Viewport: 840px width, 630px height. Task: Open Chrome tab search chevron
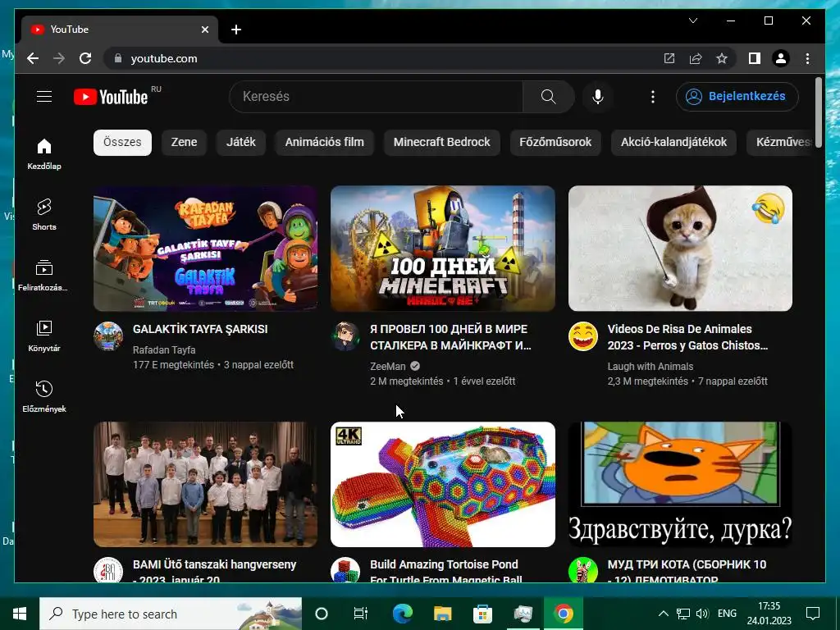[692, 21]
